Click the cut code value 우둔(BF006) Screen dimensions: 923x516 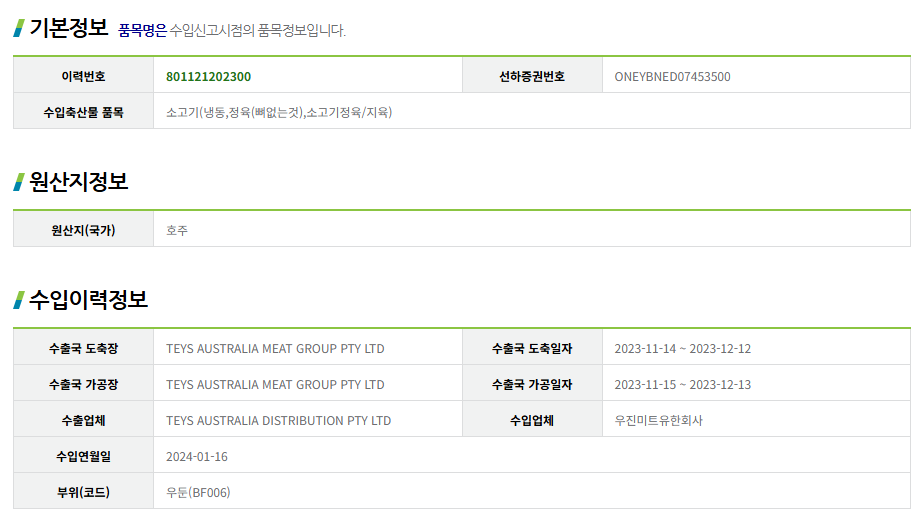(x=198, y=493)
